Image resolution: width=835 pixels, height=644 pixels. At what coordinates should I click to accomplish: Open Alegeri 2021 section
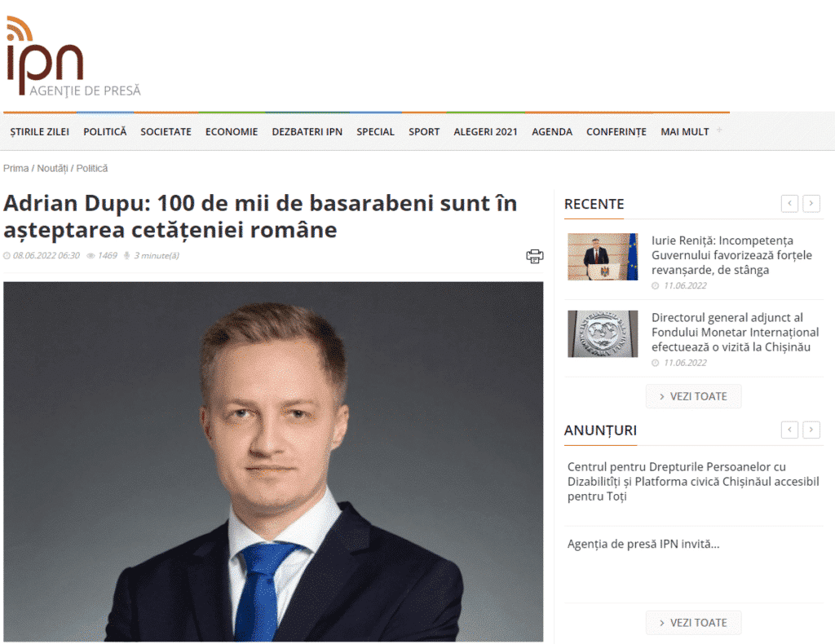[486, 131]
